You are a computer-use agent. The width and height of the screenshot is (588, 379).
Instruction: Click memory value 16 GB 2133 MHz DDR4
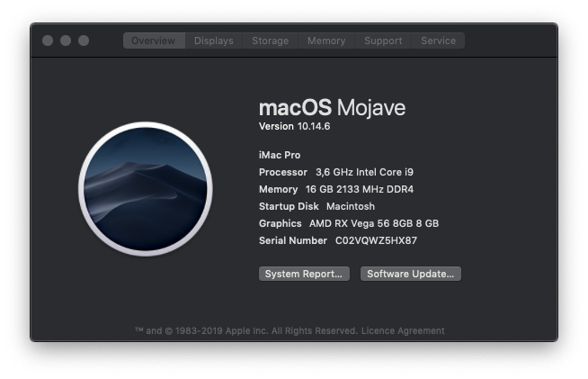pos(360,189)
